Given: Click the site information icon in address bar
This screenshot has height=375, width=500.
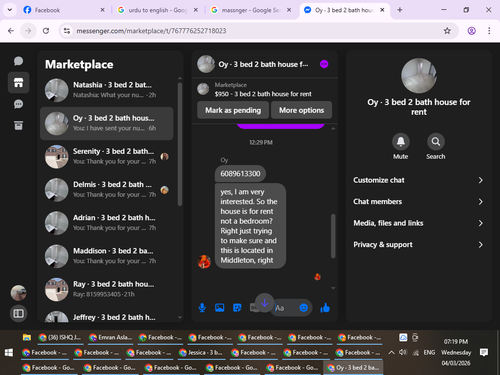Looking at the screenshot, I should tap(67, 31).
